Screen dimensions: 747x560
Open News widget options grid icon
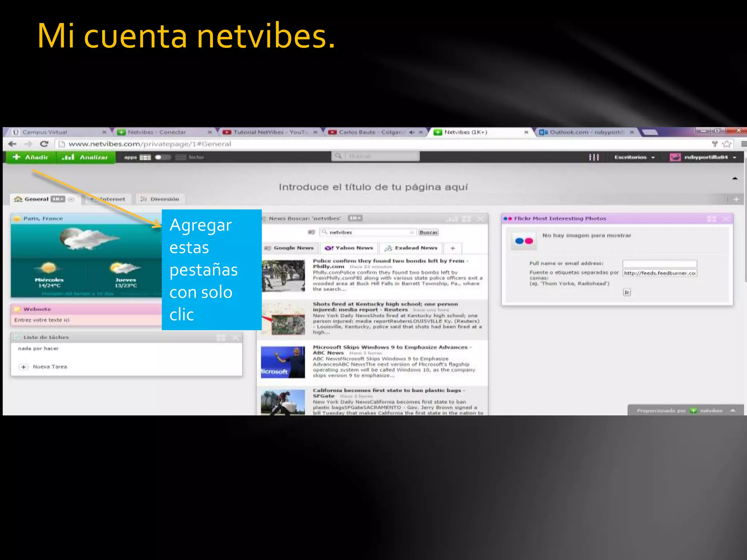[467, 219]
